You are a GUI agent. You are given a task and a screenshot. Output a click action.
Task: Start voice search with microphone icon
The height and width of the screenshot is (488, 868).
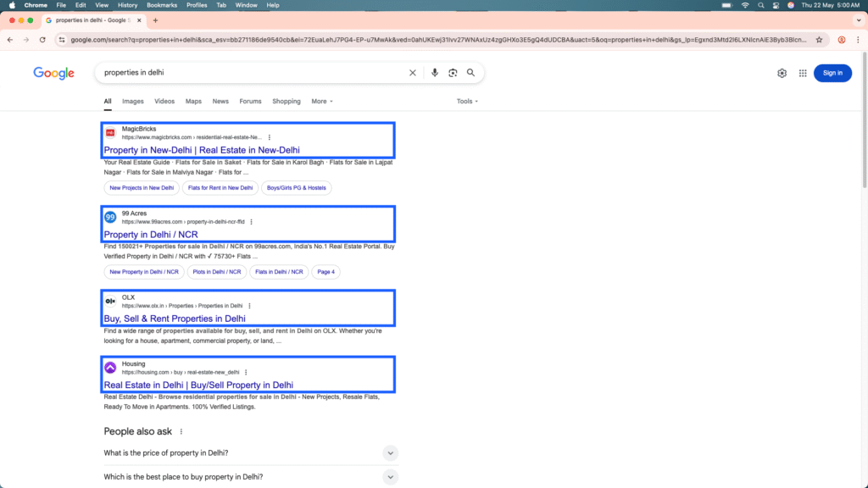(x=435, y=73)
